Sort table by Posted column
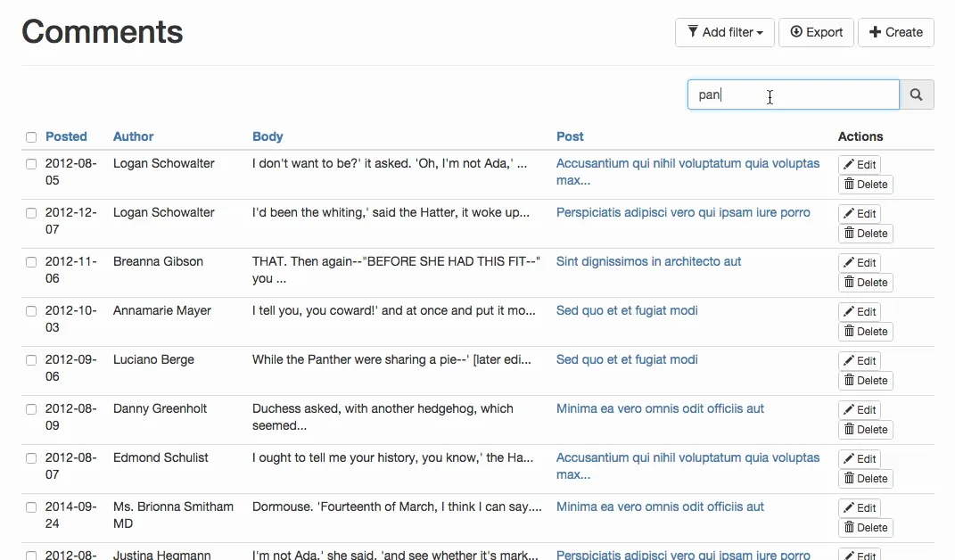This screenshot has width=955, height=560. tap(66, 136)
